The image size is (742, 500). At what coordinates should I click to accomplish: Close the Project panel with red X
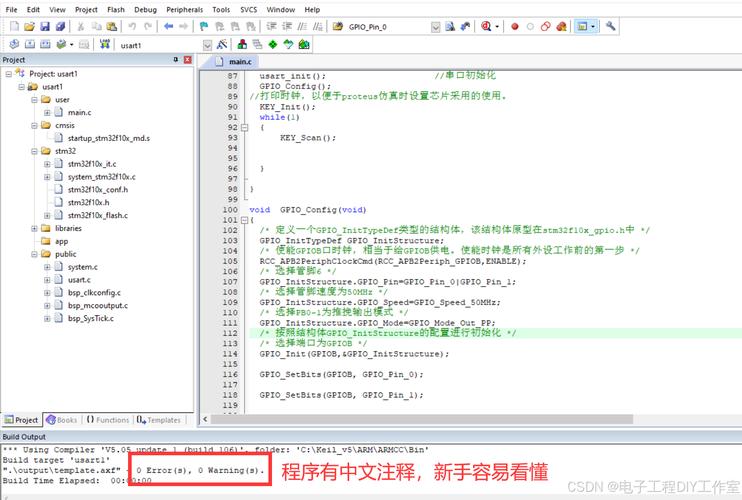click(x=188, y=60)
